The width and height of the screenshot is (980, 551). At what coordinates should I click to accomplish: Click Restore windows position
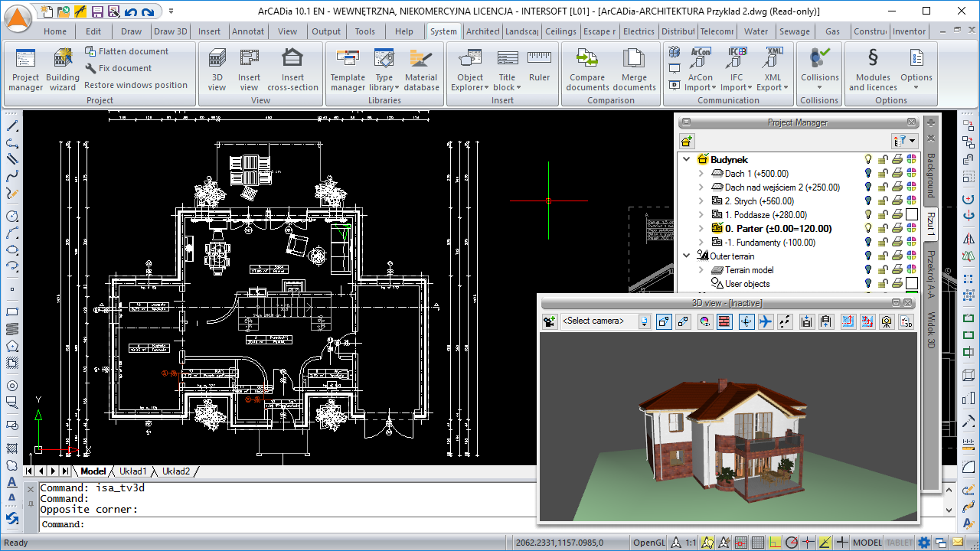[x=136, y=85]
